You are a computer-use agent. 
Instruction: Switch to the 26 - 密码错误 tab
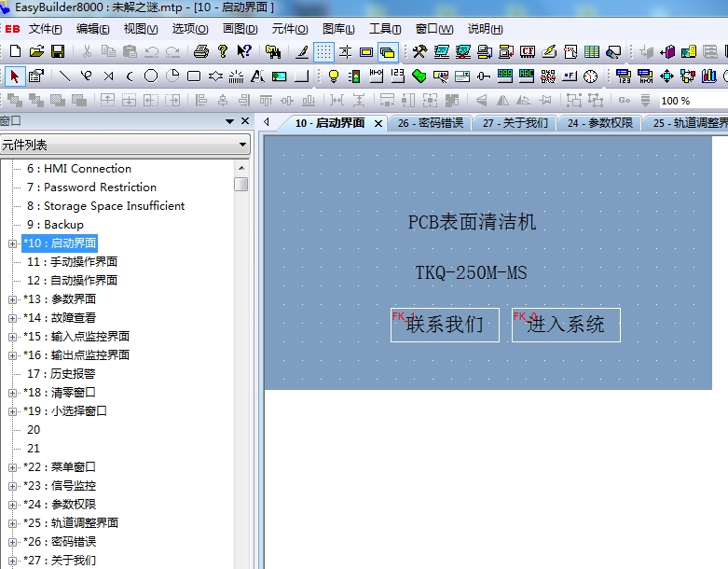pyautogui.click(x=430, y=123)
